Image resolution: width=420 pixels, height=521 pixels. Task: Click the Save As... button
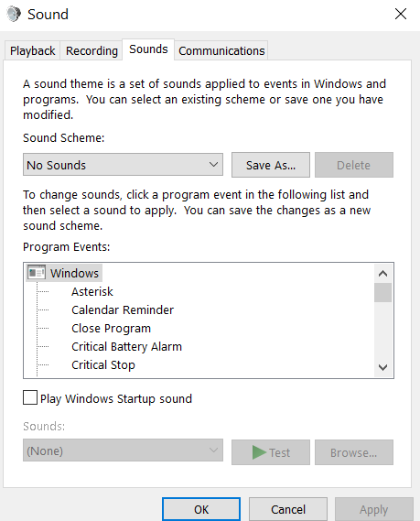click(271, 165)
